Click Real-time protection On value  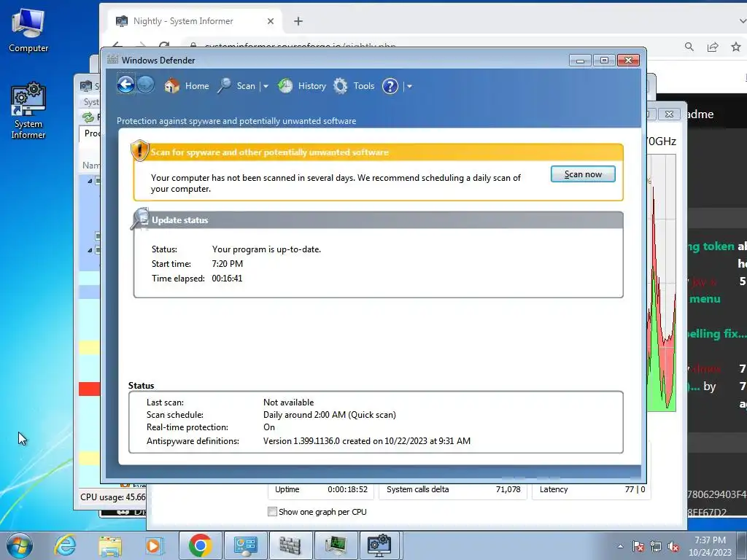coord(269,427)
